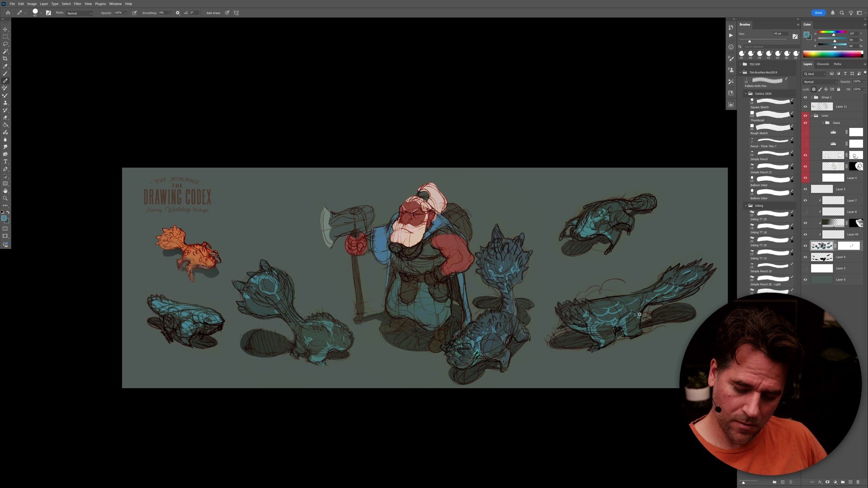Enable the Auto Erase checkbox

click(x=204, y=13)
